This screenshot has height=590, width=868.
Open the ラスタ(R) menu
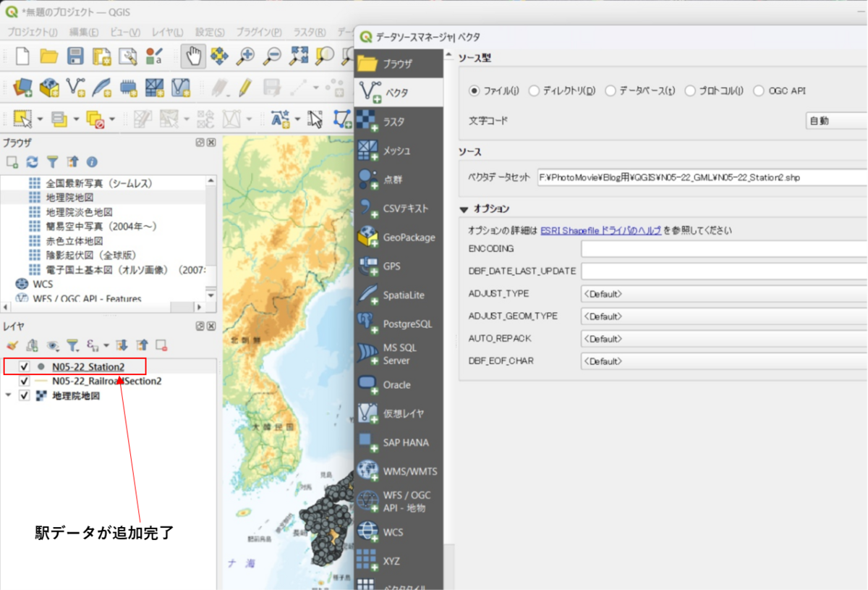tap(310, 33)
